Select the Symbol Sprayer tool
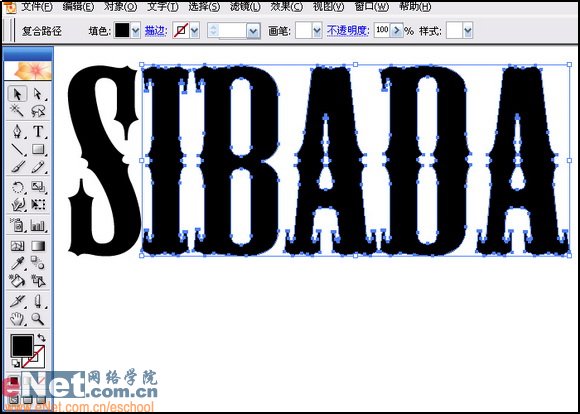The height and width of the screenshot is (414, 580). pos(17,225)
